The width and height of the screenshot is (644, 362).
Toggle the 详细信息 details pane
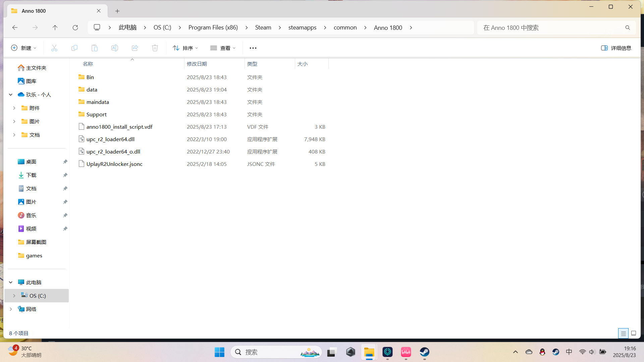(x=616, y=48)
